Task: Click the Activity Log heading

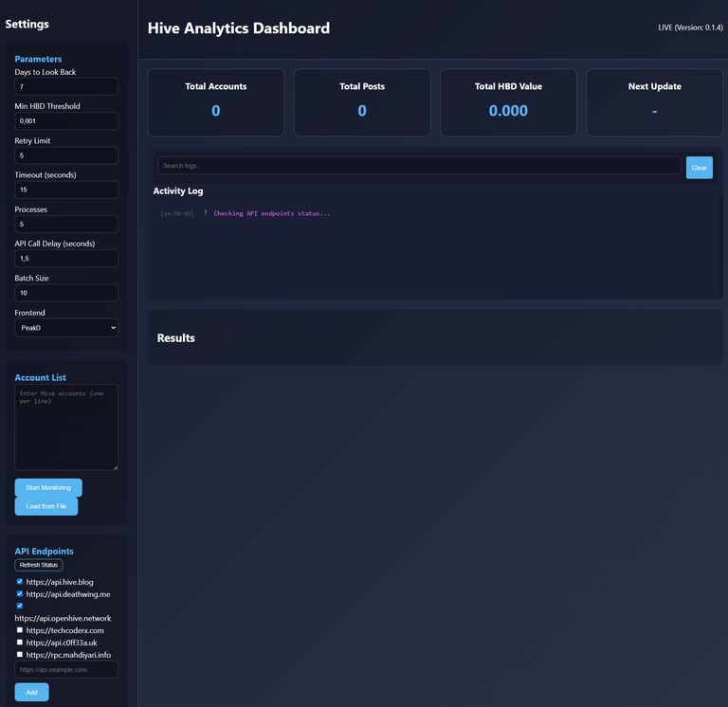Action: click(178, 190)
